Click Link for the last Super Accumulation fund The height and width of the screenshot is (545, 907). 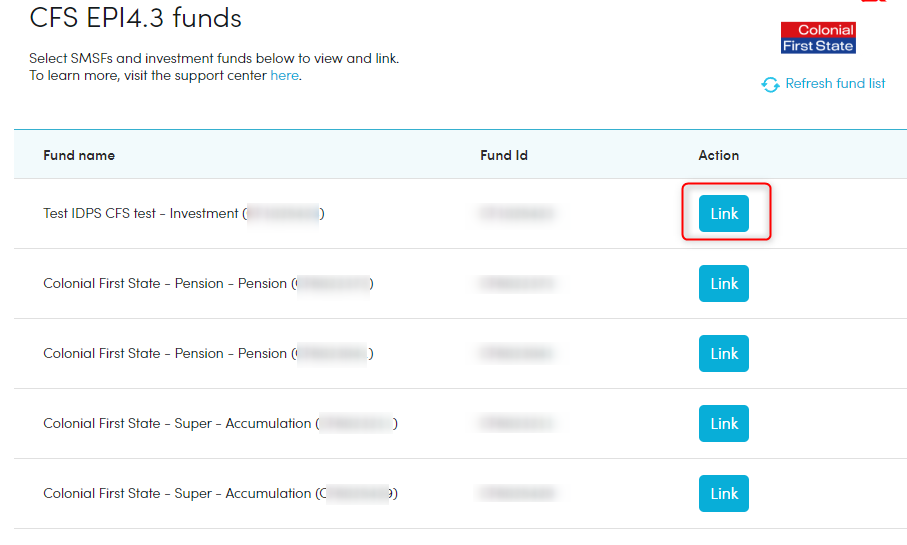coord(724,494)
